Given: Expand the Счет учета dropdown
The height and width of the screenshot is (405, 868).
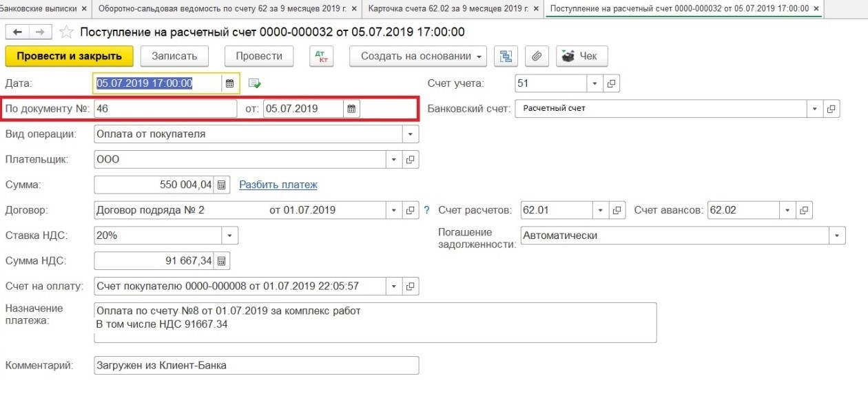Looking at the screenshot, I should point(595,83).
